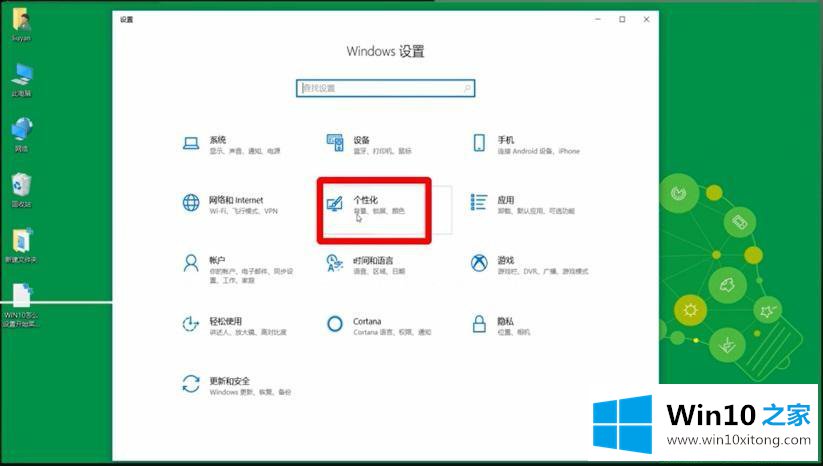The height and width of the screenshot is (466, 823).
Task: Open the 手机 (Phone) settings icon
Action: point(479,143)
